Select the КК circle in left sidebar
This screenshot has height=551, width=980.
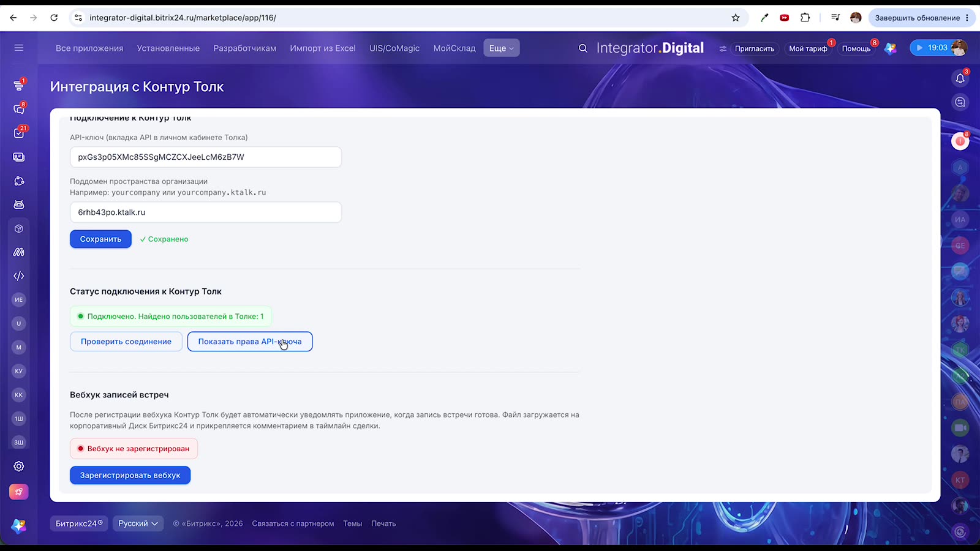click(19, 395)
